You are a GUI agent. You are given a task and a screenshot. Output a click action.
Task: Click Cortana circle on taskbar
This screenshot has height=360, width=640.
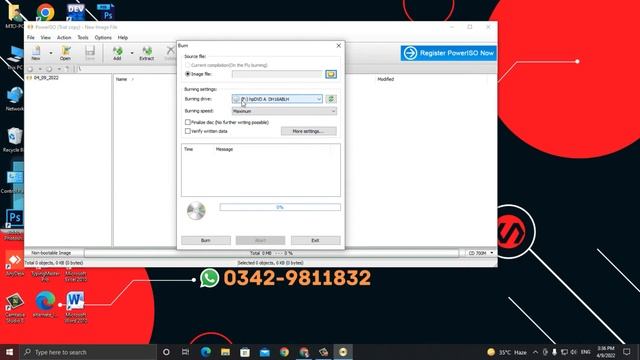pyautogui.click(x=166, y=352)
